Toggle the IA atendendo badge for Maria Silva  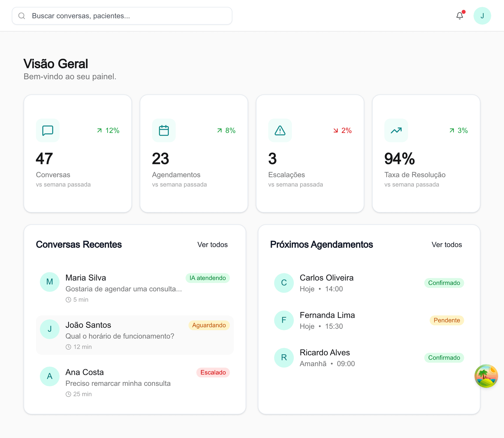click(x=207, y=278)
